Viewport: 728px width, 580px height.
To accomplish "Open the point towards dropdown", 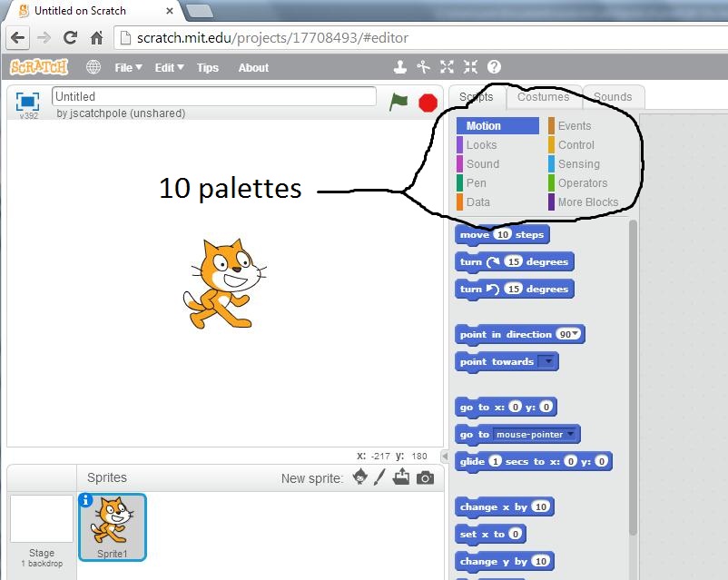I will pos(548,361).
